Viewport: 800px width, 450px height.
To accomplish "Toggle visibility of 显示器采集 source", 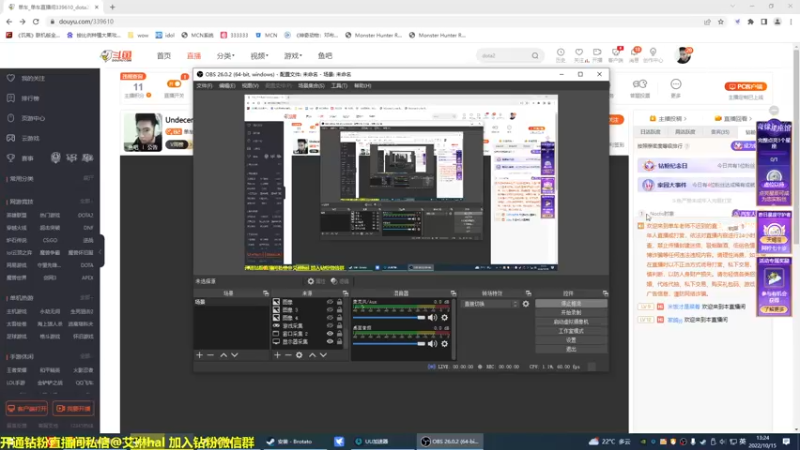I will [x=330, y=341].
